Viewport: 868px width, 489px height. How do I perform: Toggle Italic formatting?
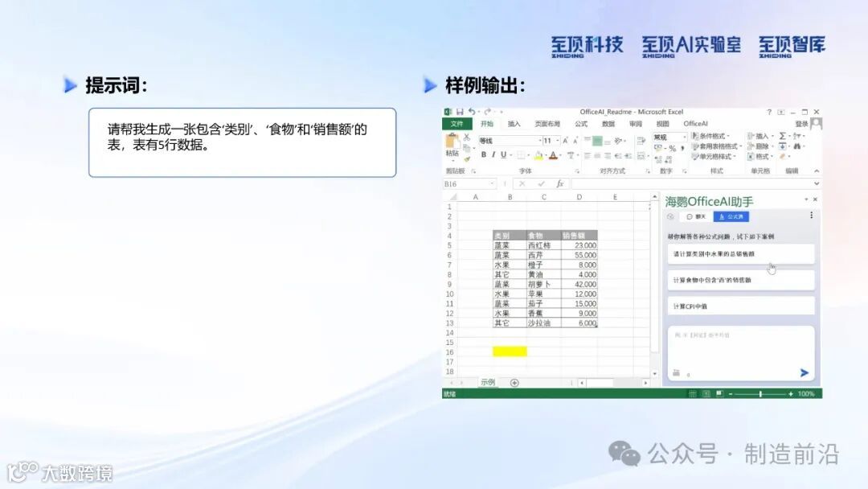pyautogui.click(x=493, y=155)
